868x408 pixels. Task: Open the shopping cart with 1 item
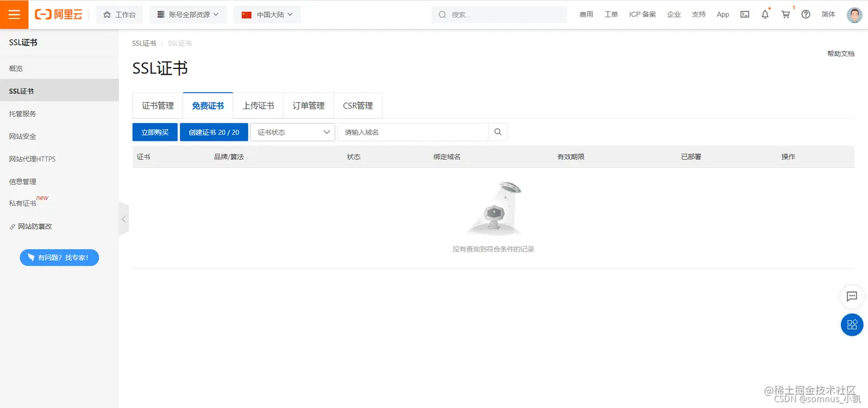pos(785,14)
